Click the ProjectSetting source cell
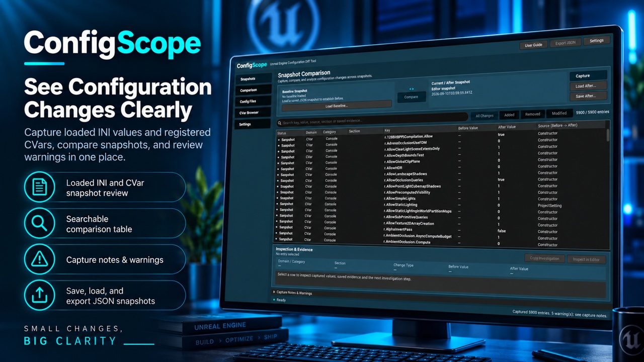The width and height of the screenshot is (644, 362). [x=549, y=206]
